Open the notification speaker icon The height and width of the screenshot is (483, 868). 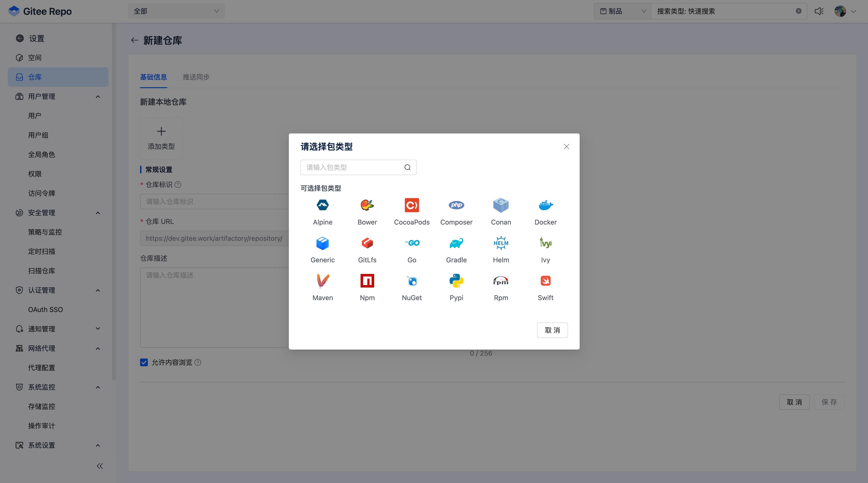[x=819, y=11]
